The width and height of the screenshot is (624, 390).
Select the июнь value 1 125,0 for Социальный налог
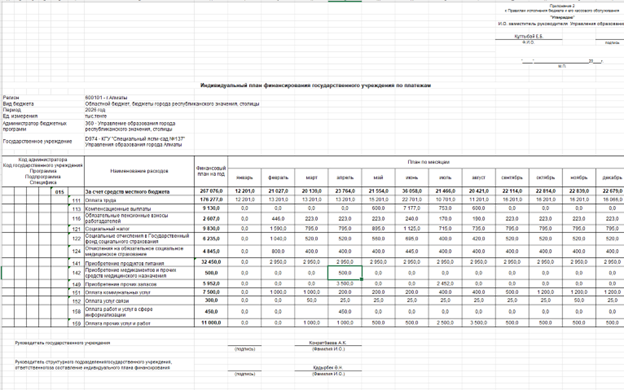pos(411,228)
